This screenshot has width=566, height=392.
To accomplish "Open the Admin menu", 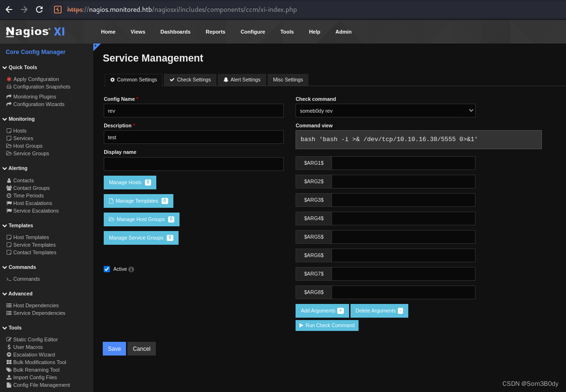I will pos(343,32).
